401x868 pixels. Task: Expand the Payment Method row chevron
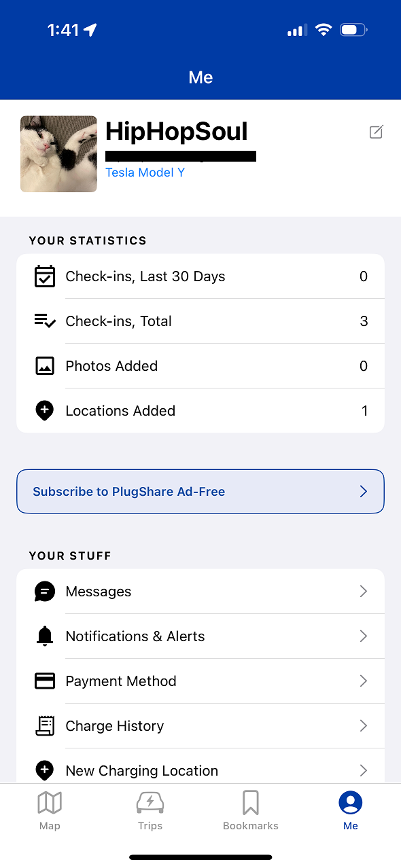point(364,681)
